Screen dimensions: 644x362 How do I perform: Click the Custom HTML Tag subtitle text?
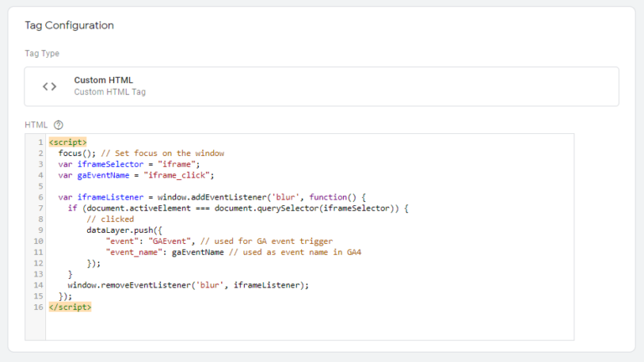coord(110,92)
